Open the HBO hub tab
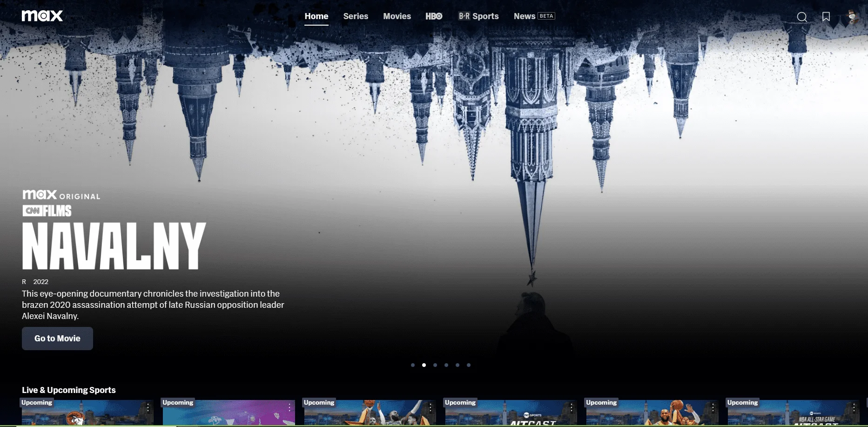Image resolution: width=868 pixels, height=427 pixels. click(434, 16)
